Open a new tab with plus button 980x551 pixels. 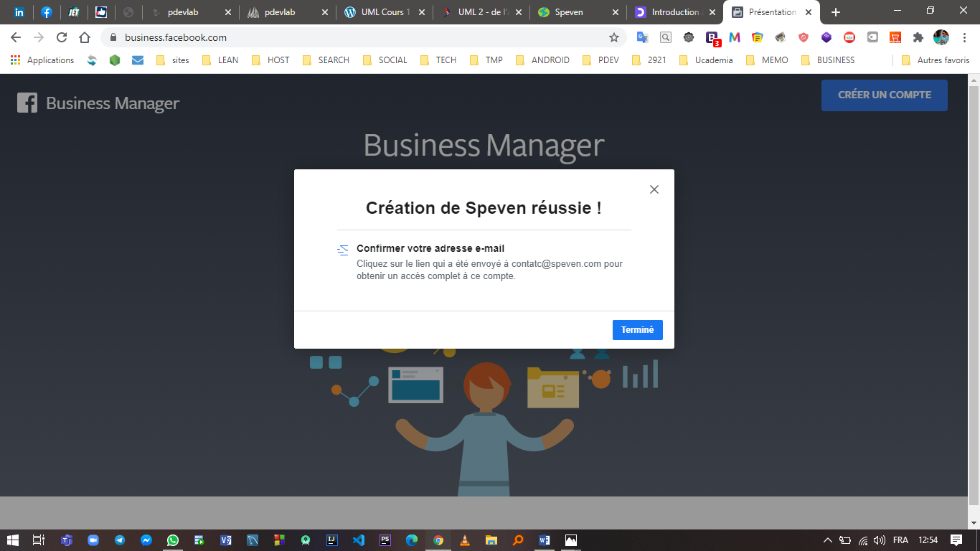(835, 12)
